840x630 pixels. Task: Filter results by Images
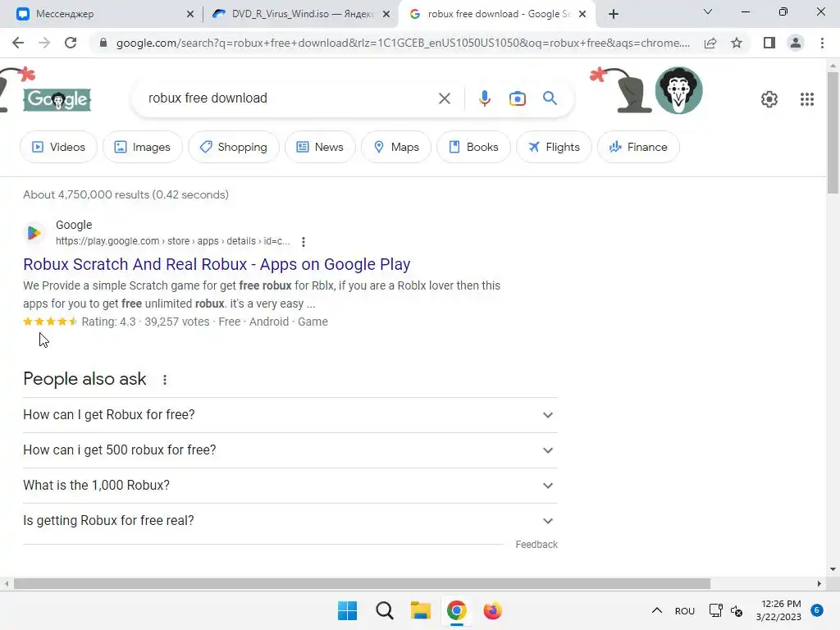(x=143, y=147)
